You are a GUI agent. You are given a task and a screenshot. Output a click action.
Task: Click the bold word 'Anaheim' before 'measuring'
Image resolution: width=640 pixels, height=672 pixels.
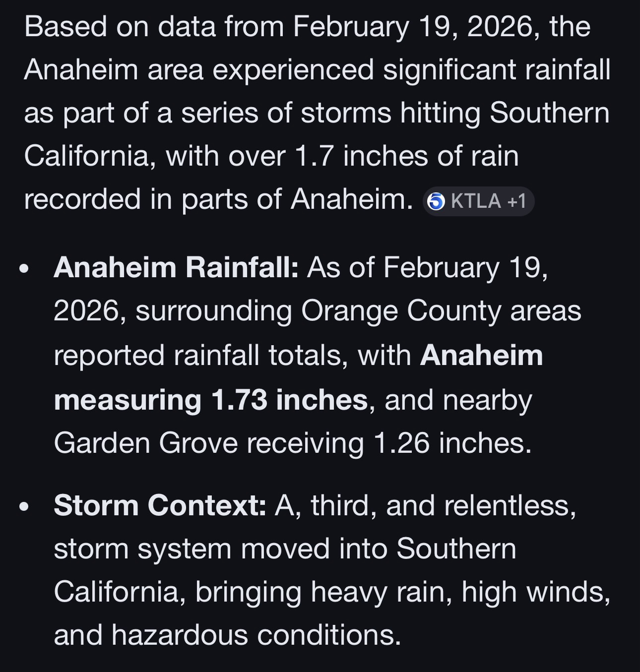[x=481, y=356]
